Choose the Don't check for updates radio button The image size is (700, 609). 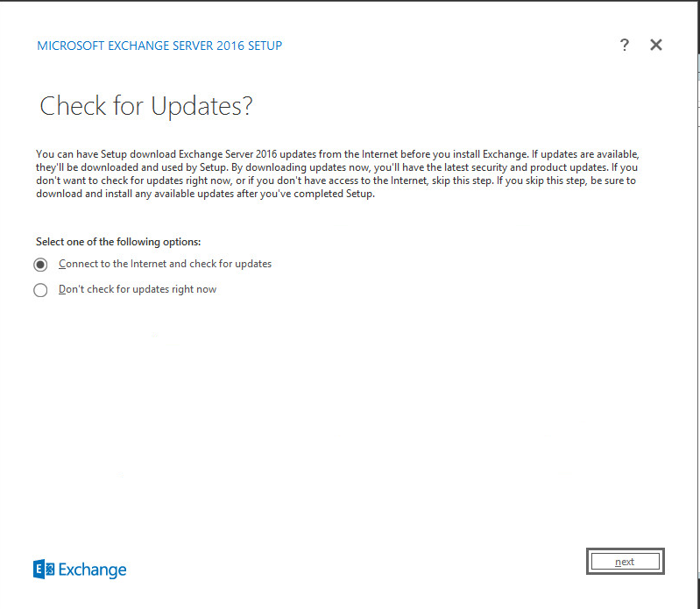(x=40, y=290)
